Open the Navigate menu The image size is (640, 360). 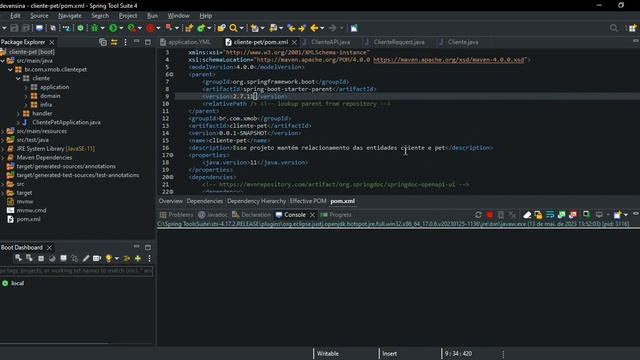pos(70,16)
